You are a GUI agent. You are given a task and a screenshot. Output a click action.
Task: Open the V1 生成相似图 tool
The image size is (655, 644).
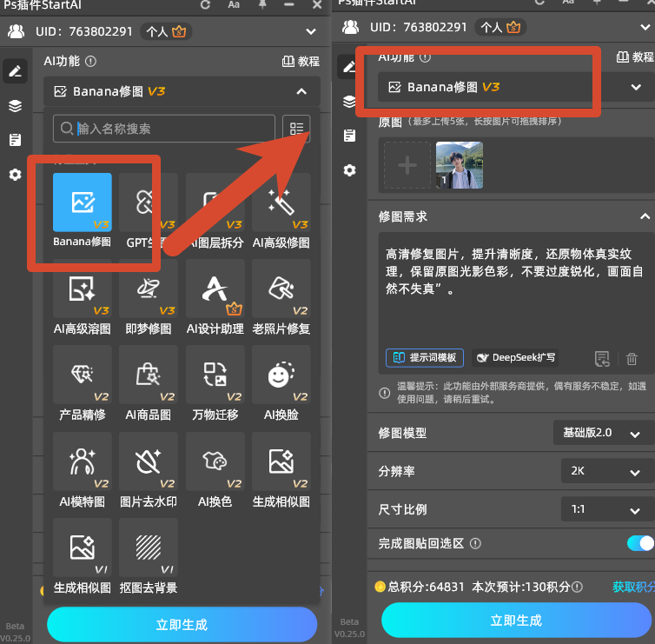(x=83, y=548)
